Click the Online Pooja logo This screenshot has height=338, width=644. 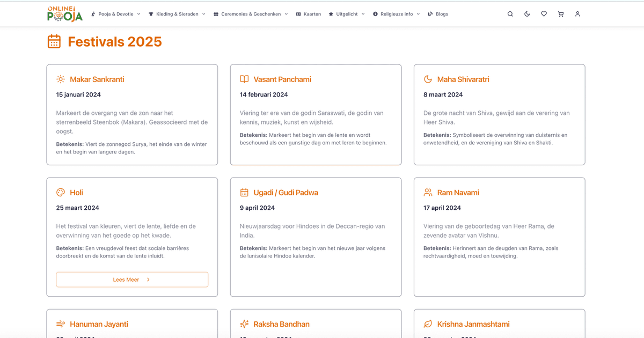[x=64, y=14]
